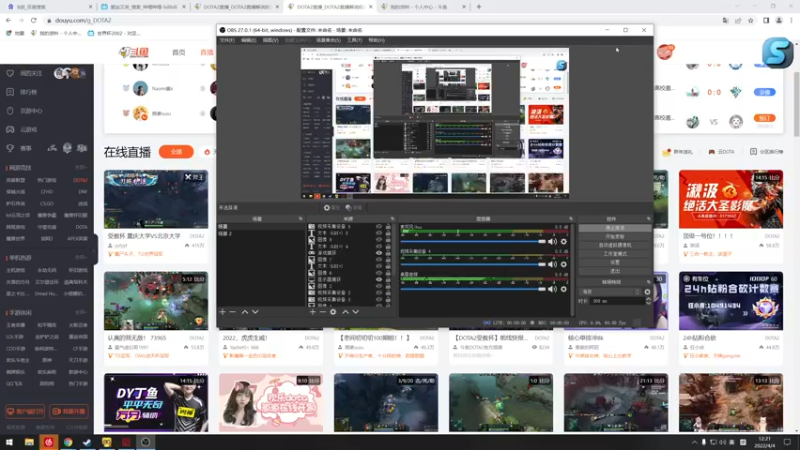Click 开始录制 start recording button
800x450 pixels.
click(x=615, y=237)
